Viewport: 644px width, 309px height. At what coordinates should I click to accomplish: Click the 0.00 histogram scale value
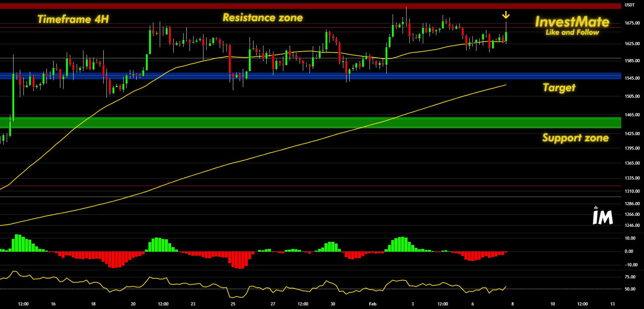[629, 251]
